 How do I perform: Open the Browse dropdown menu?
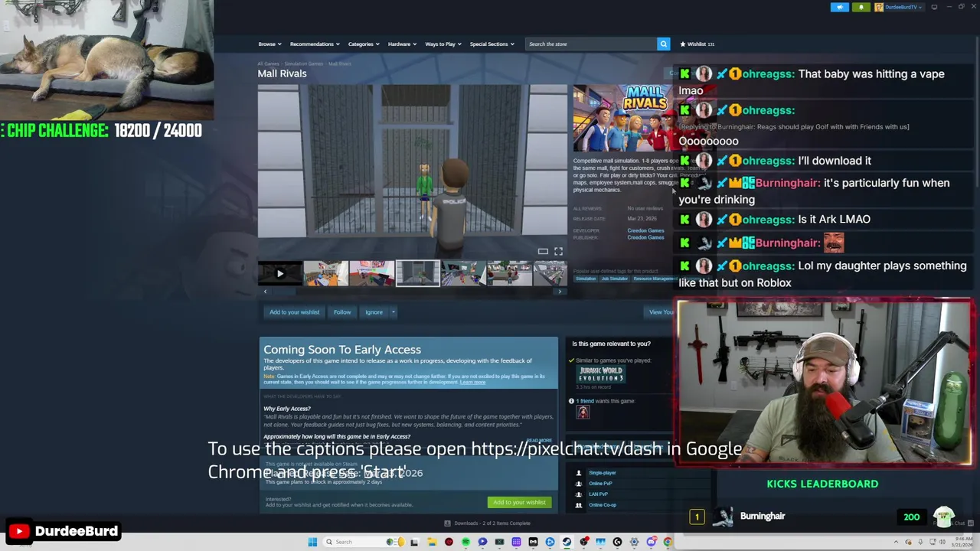pyautogui.click(x=269, y=44)
